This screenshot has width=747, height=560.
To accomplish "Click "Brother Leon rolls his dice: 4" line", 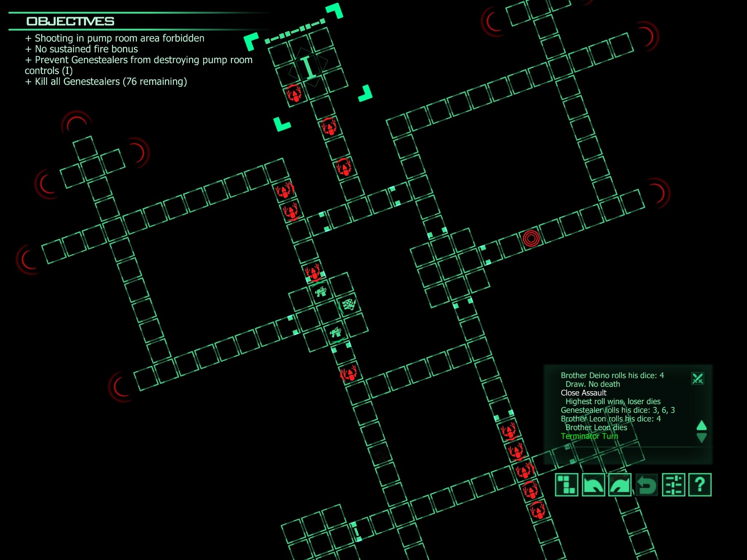I will (x=611, y=419).
